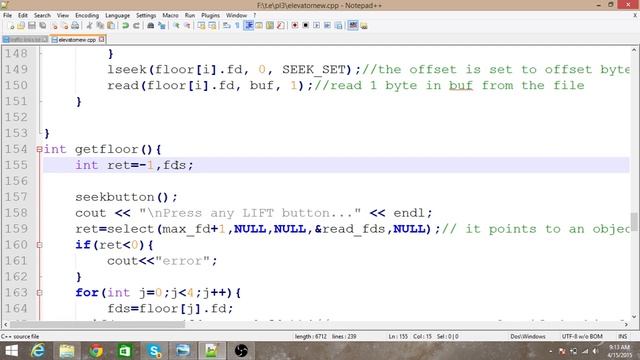Click the editor's scroll-down arrow
The height and width of the screenshot is (360, 640).
point(634,316)
